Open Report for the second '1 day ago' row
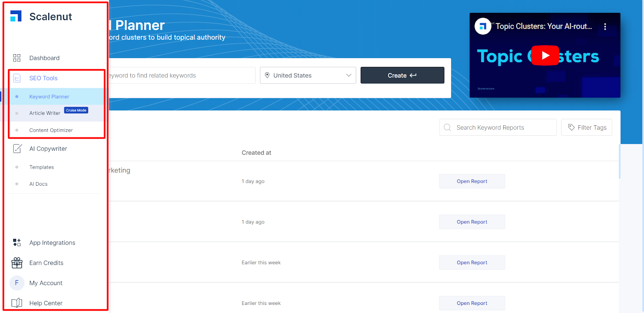Viewport: 644px width, 313px height. coord(472,222)
